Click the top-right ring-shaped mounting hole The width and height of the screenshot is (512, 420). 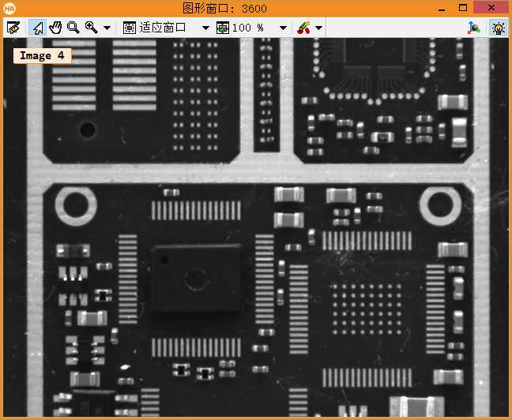(x=440, y=206)
